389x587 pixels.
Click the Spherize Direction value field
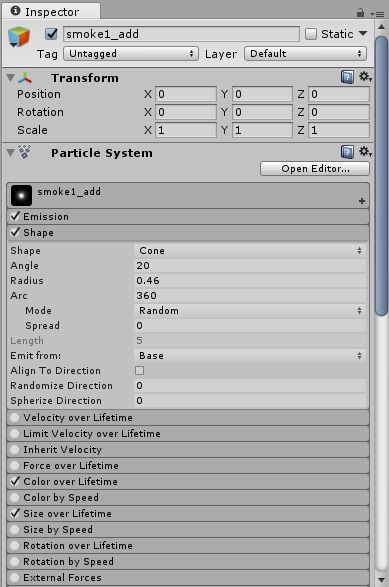coord(250,400)
